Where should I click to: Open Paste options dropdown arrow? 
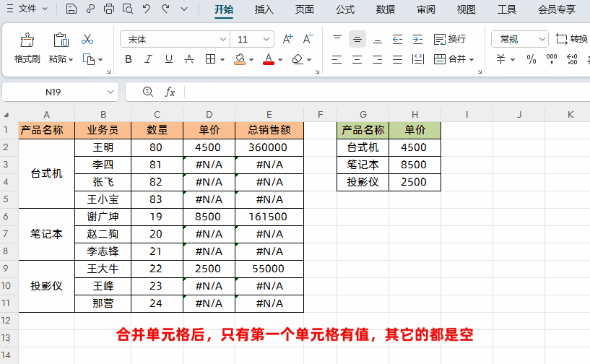pos(71,59)
